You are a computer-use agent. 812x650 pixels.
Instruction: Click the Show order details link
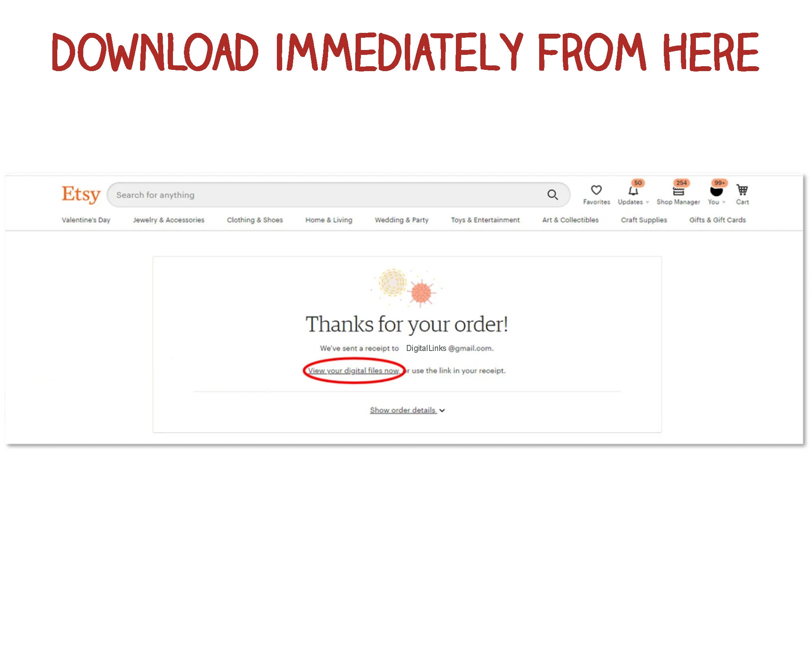[402, 410]
